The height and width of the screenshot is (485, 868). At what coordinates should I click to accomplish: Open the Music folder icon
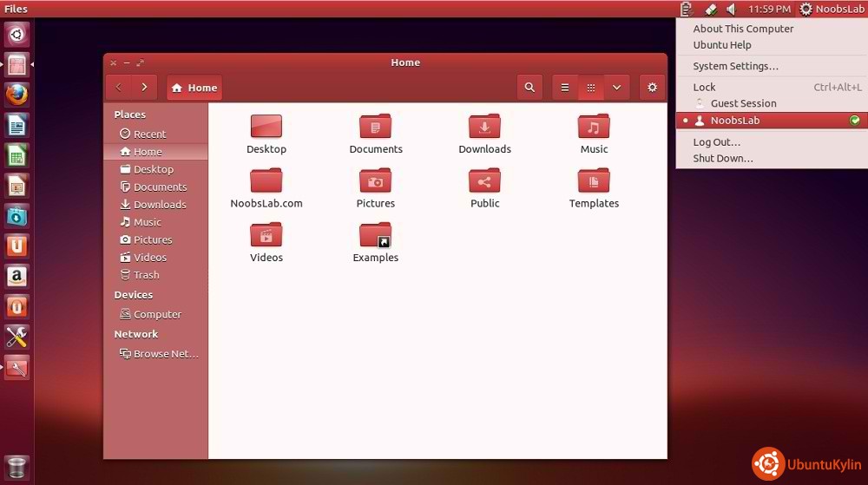pos(594,128)
